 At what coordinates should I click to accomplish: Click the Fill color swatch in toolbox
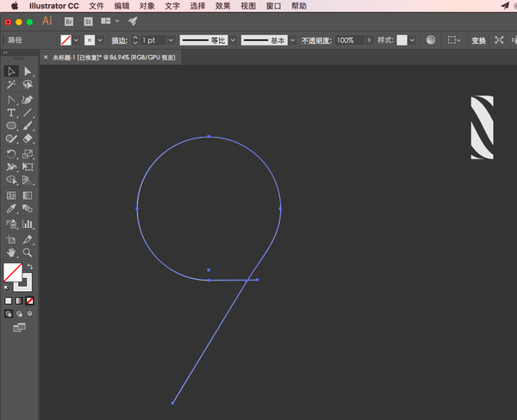pyautogui.click(x=13, y=273)
